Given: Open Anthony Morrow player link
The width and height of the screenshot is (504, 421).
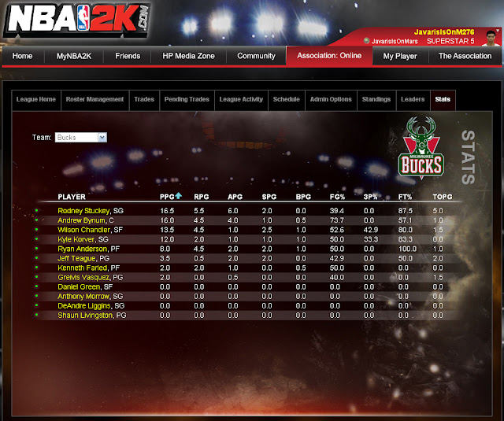Looking at the screenshot, I should [83, 297].
